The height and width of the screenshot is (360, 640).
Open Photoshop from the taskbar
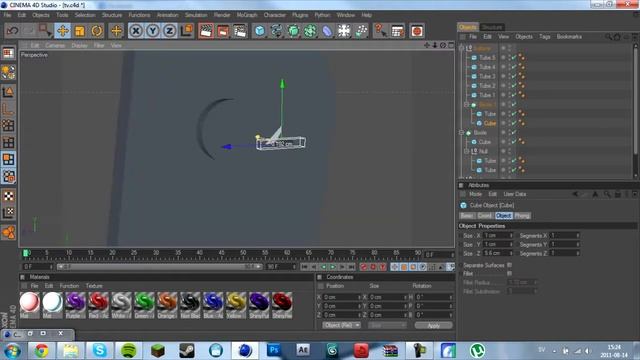tap(274, 350)
